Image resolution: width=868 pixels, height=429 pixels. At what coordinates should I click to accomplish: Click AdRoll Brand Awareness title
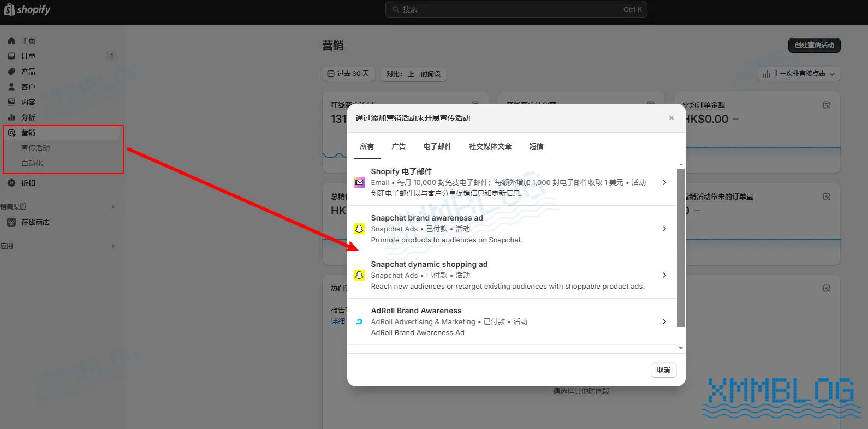point(416,311)
